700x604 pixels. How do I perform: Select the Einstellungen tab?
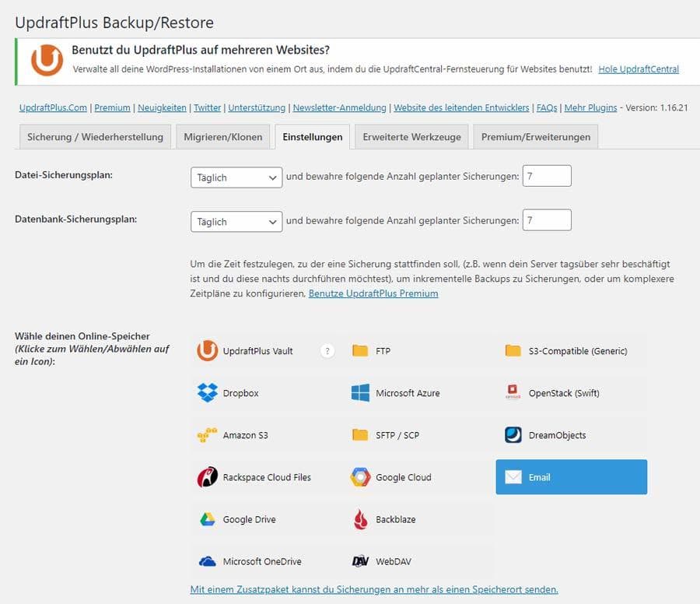click(x=312, y=137)
